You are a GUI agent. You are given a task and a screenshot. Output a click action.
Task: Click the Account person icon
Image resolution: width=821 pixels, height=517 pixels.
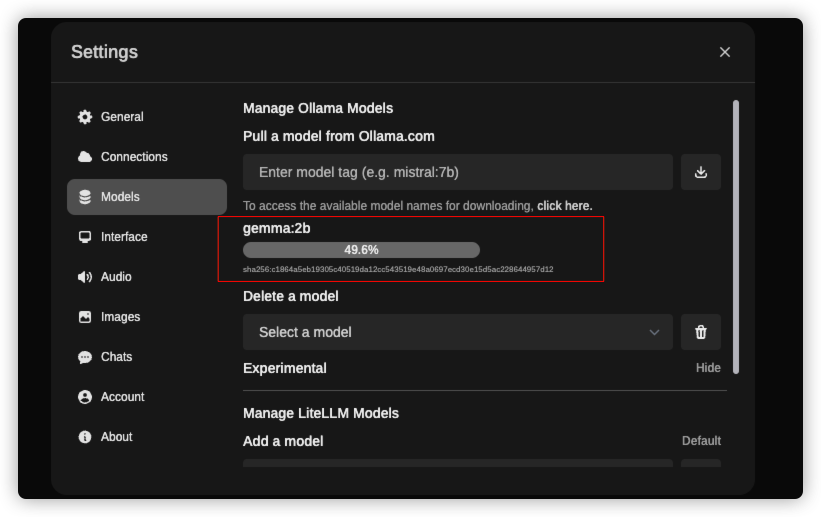(x=85, y=397)
